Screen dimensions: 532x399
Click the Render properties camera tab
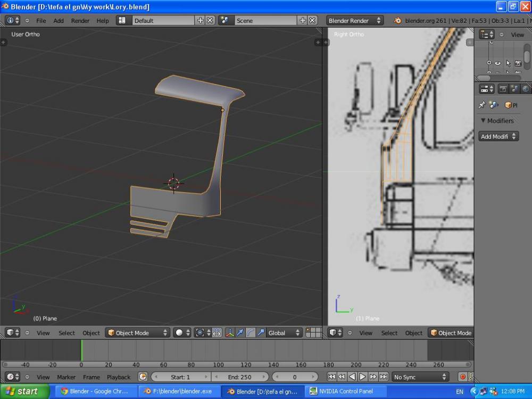pos(503,89)
